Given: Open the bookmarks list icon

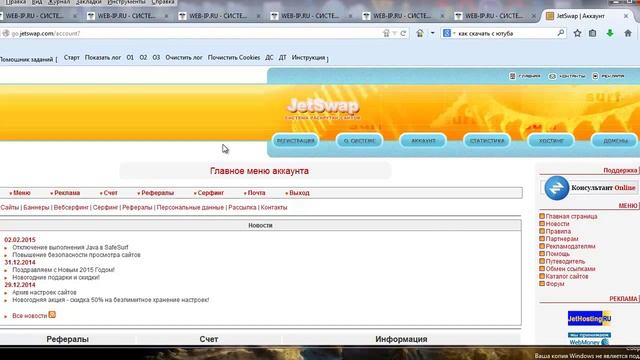Looking at the screenshot, I should tap(593, 33).
